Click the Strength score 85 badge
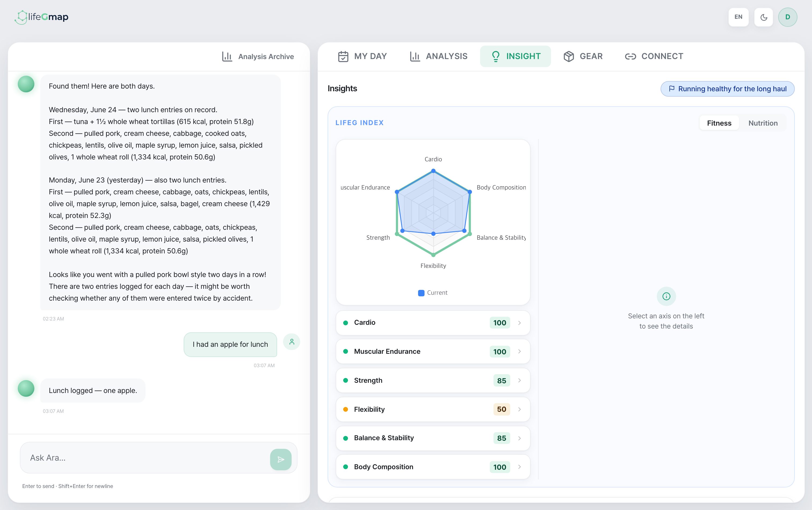 tap(501, 381)
